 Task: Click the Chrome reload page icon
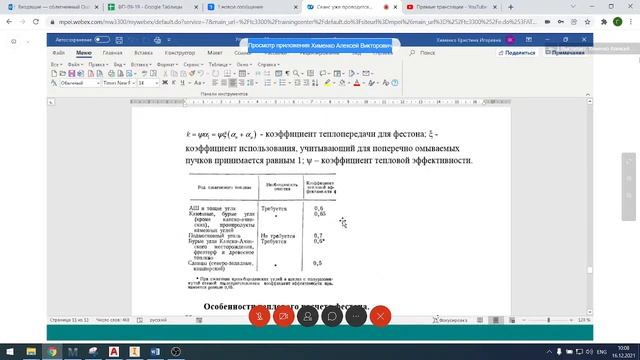coord(36,22)
